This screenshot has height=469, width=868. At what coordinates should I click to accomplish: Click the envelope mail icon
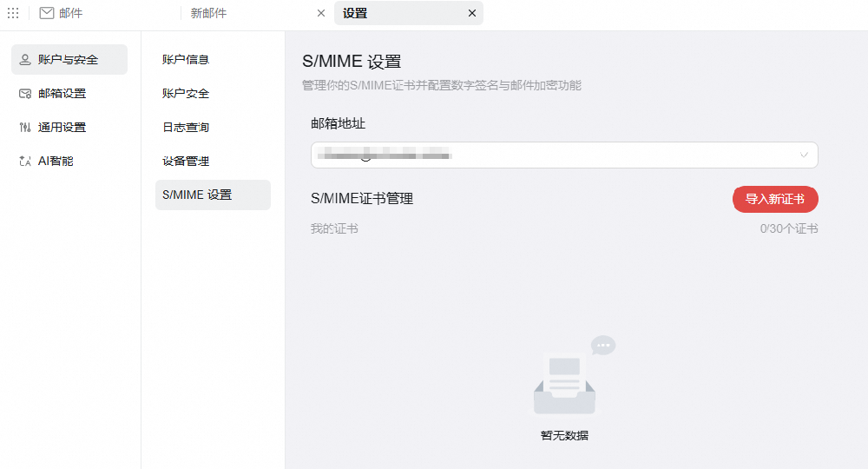click(x=47, y=13)
